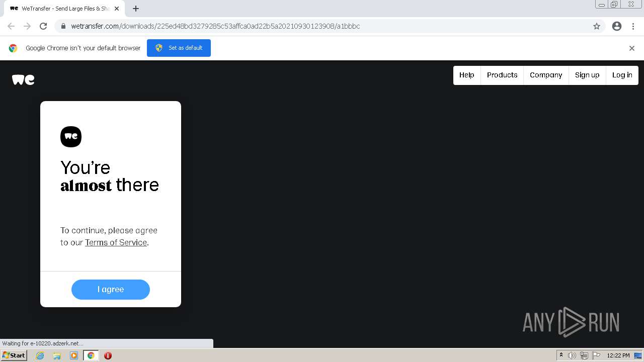Click the Sign up link
The image size is (644, 362).
click(587, 75)
